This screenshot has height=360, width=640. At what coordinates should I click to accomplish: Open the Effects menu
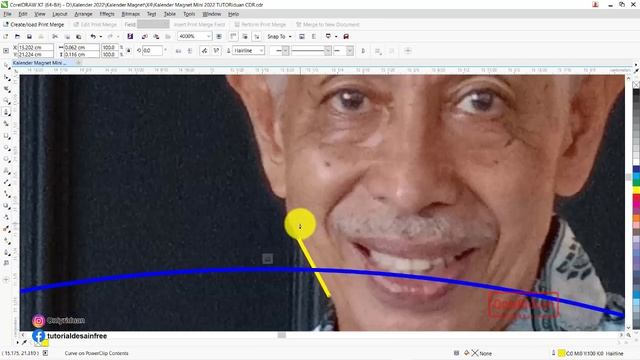(107, 14)
